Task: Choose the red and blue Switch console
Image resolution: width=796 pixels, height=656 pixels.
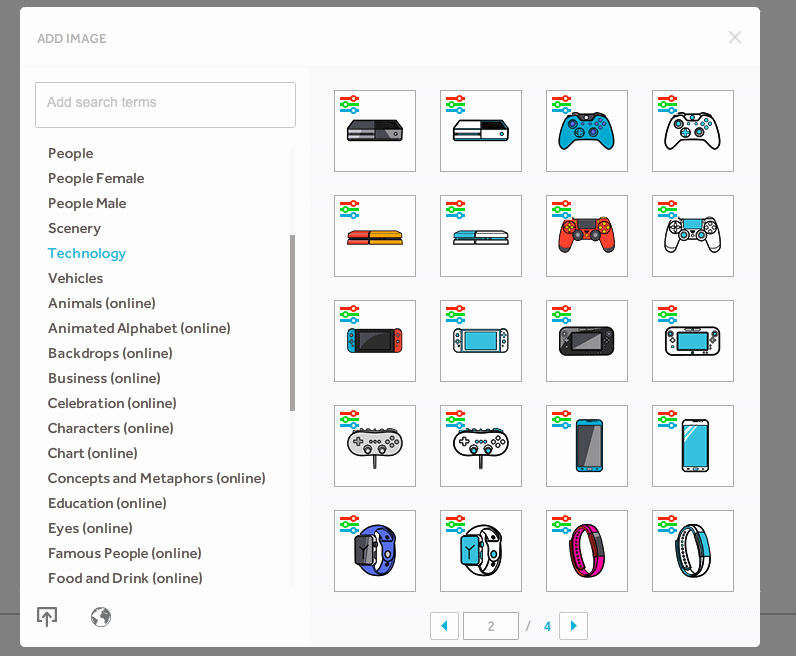Action: 375,341
